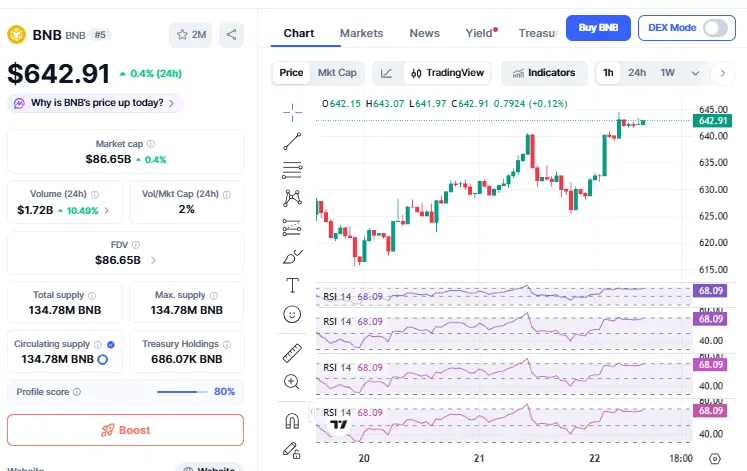Choose the trend line drawing tool
Image resolution: width=747 pixels, height=471 pixels.
(292, 141)
